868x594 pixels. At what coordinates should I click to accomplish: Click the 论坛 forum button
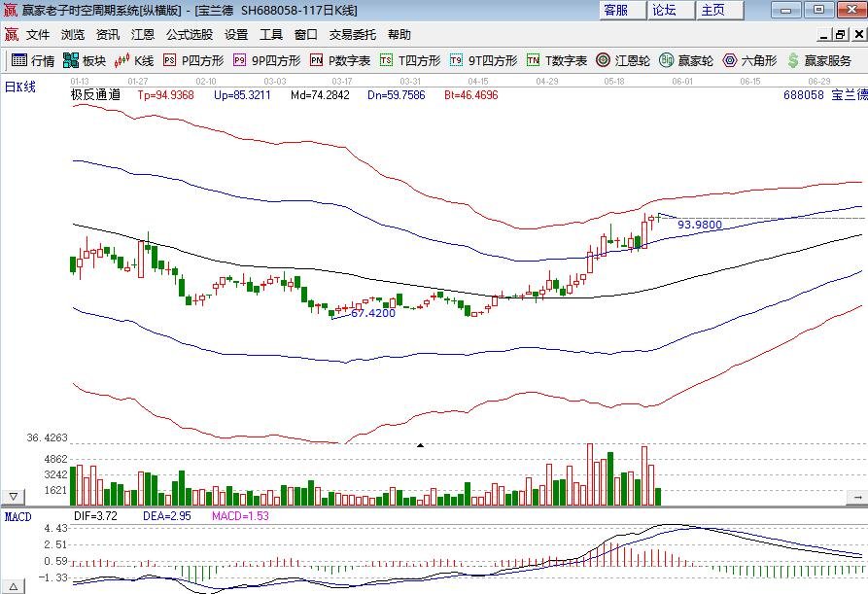point(671,10)
